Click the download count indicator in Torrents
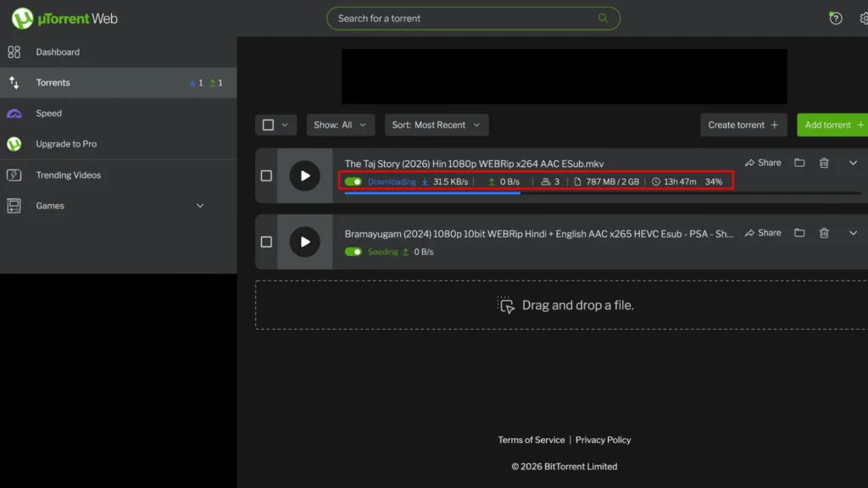868x488 pixels. (x=196, y=83)
